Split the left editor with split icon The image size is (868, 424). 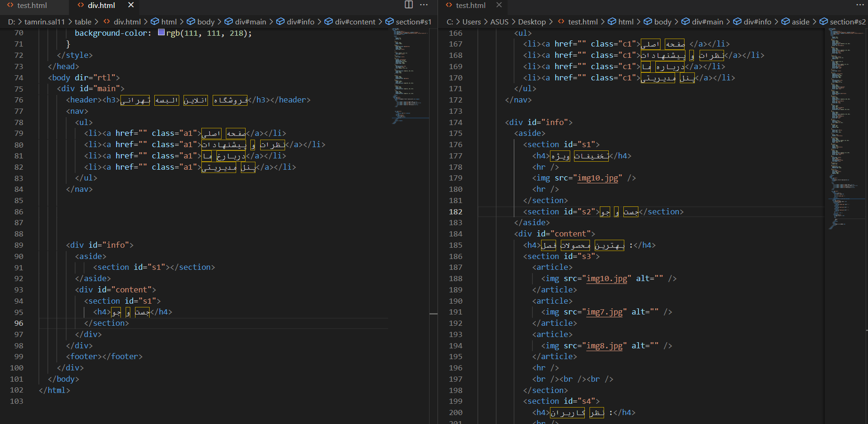409,5
